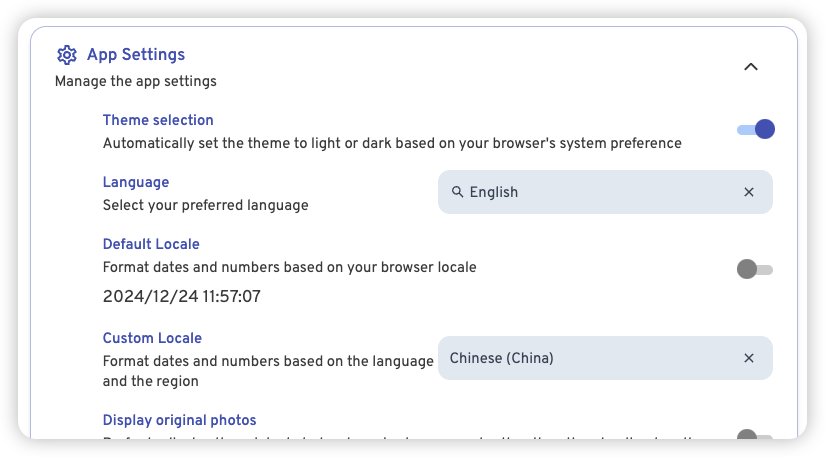Enable the Default Locale toggle
Screen dimensions: 825x457
tap(754, 269)
